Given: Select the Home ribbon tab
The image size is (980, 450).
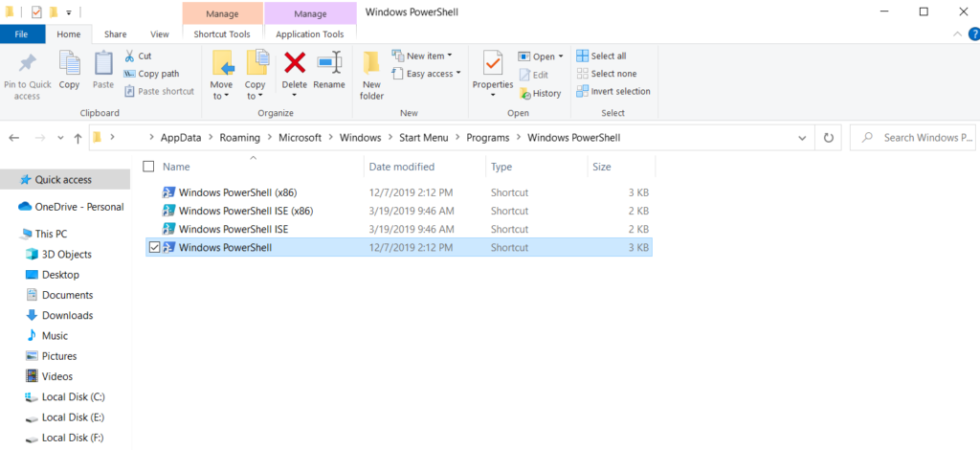Looking at the screenshot, I should point(69,34).
